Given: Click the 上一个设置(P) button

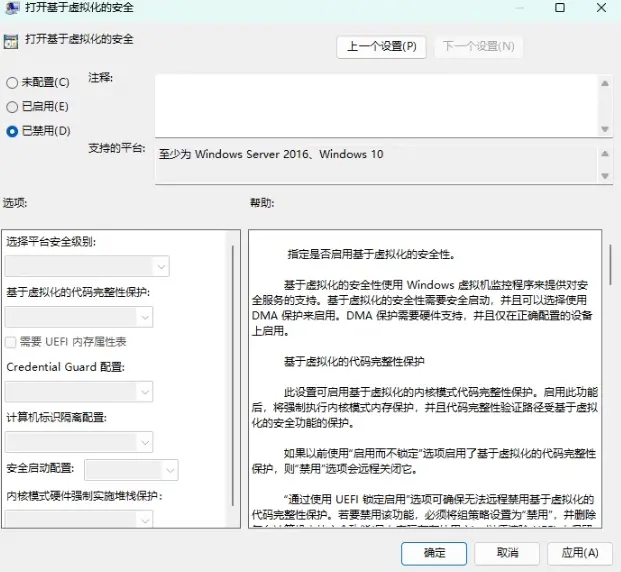Looking at the screenshot, I should (x=381, y=47).
